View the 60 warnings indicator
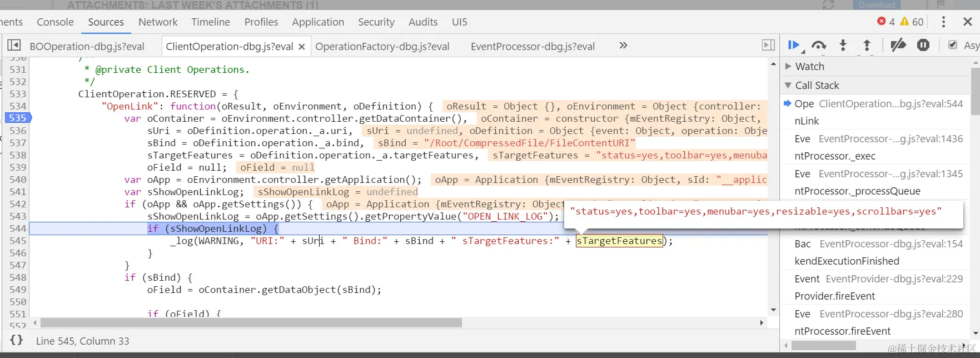The image size is (980, 358). (x=912, y=22)
